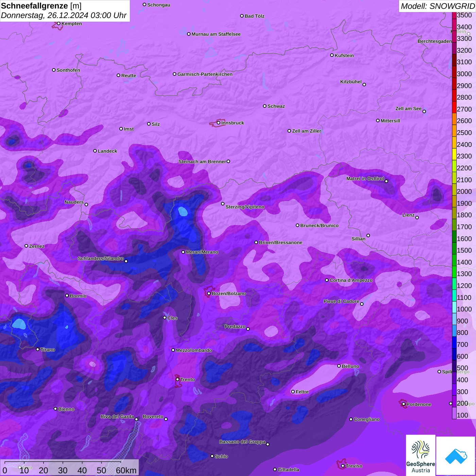This screenshot has height=476, width=476.
Task: Click the GeoSphere Austria logo
Action: (x=421, y=455)
